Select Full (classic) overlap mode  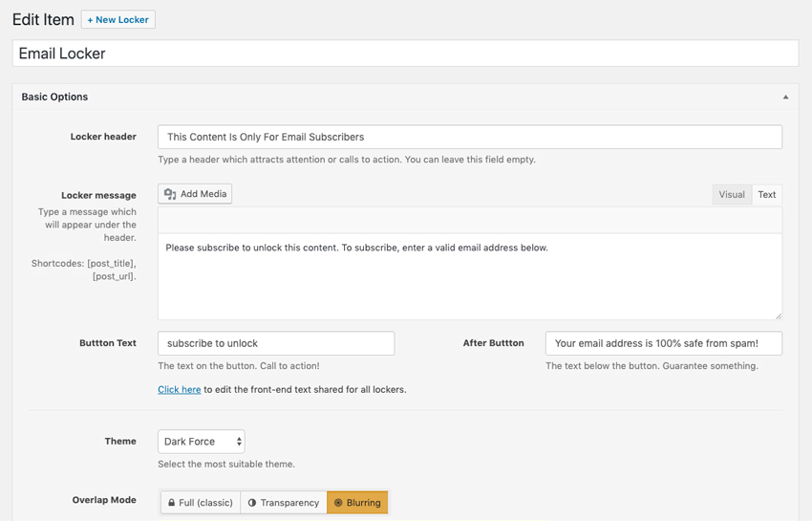coord(201,503)
